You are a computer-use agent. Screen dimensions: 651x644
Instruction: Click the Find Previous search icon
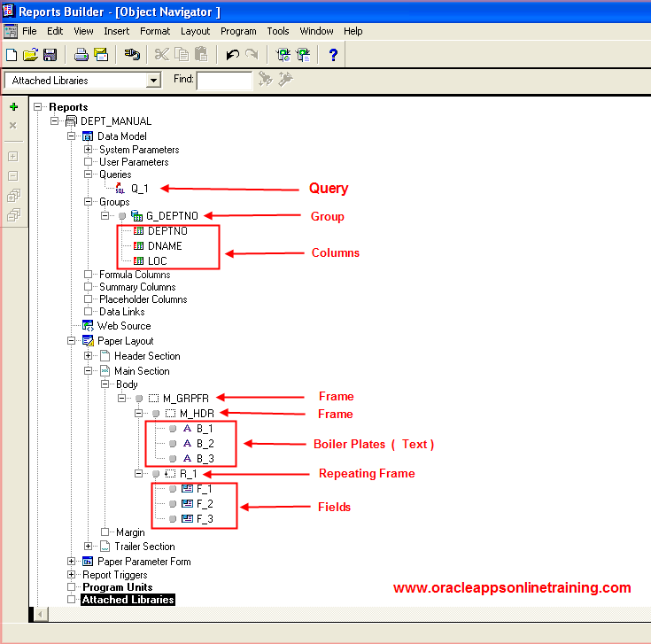(285, 79)
